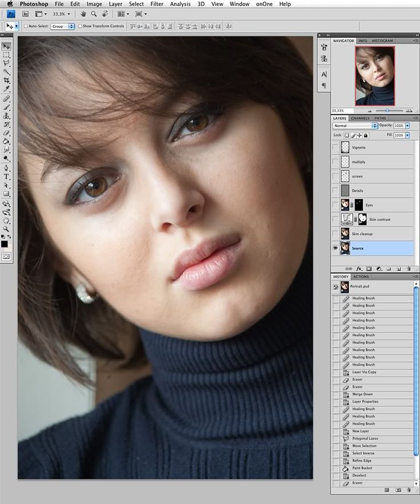
Task: Delete layer using the Layers trash icon
Action: pyautogui.click(x=409, y=268)
